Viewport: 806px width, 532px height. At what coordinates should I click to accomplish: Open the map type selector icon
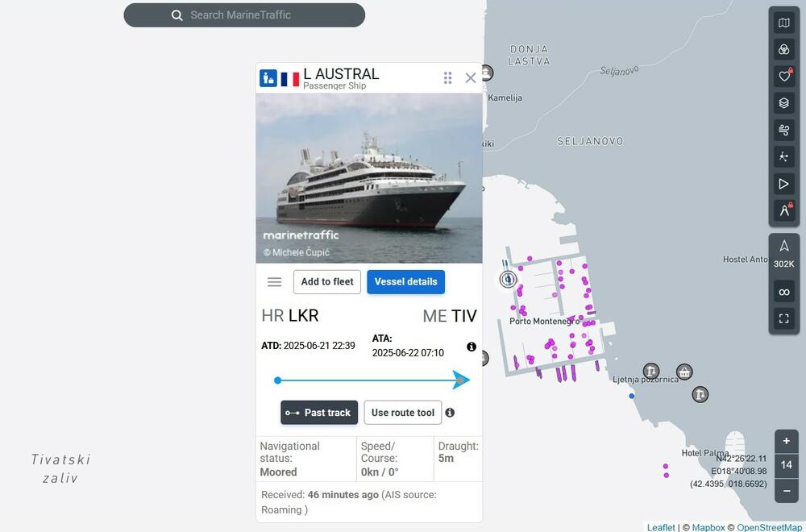tap(783, 23)
